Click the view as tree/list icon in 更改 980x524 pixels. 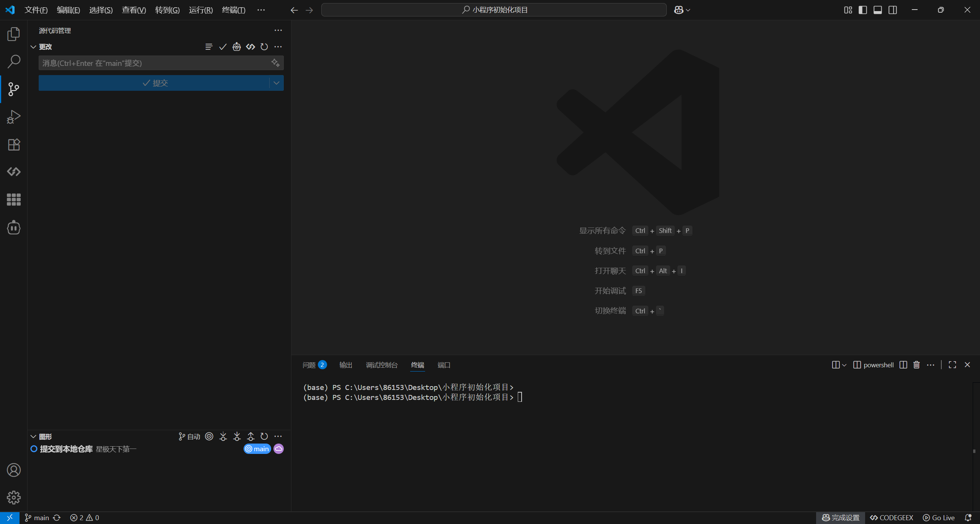click(209, 47)
